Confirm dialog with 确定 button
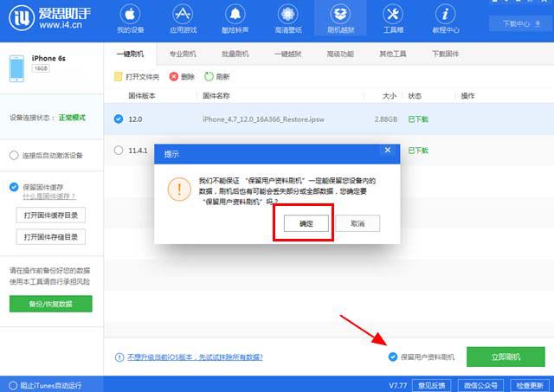 306,223
